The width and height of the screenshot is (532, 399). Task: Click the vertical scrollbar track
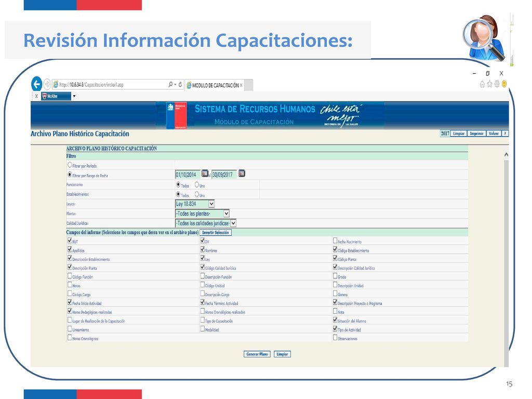506,263
